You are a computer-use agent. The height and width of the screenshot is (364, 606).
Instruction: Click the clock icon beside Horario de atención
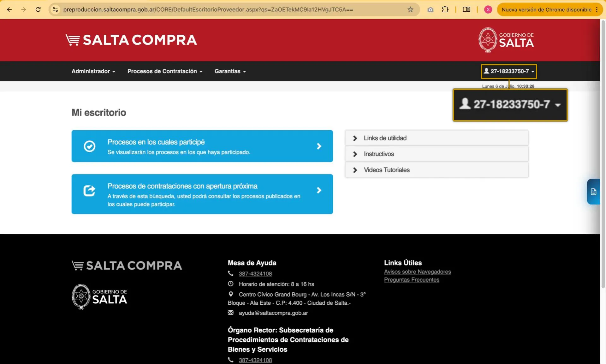231,284
